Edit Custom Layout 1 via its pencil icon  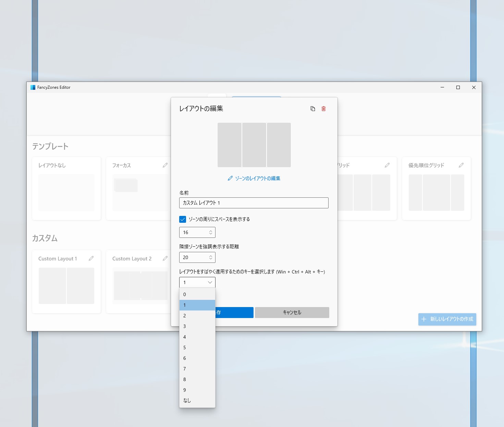pyautogui.click(x=91, y=258)
